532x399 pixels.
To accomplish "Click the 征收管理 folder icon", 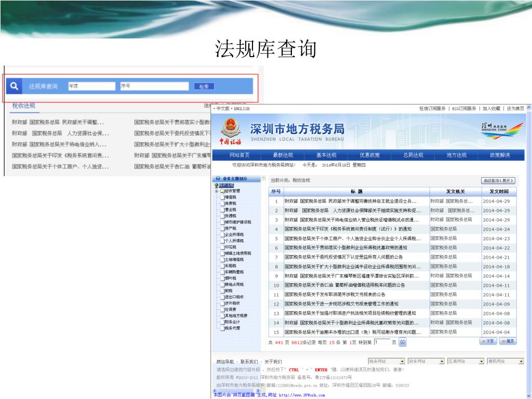I will point(222,191).
